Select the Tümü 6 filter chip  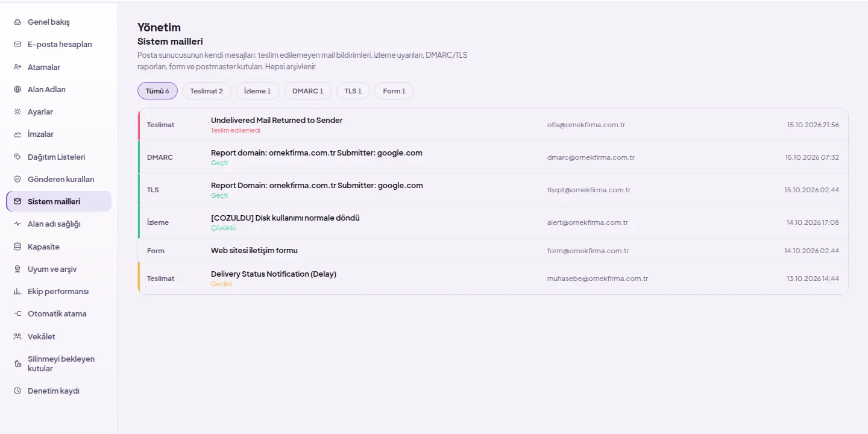tap(157, 91)
